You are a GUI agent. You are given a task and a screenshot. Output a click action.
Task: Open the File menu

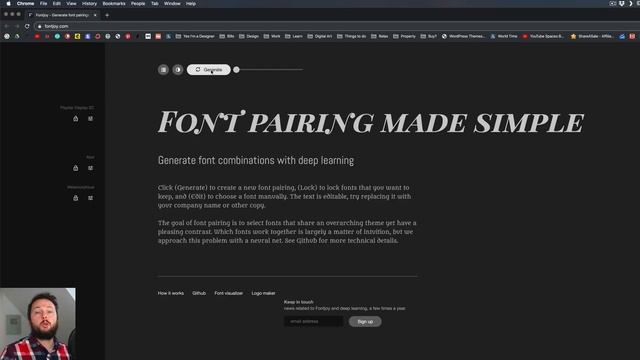[43, 3]
